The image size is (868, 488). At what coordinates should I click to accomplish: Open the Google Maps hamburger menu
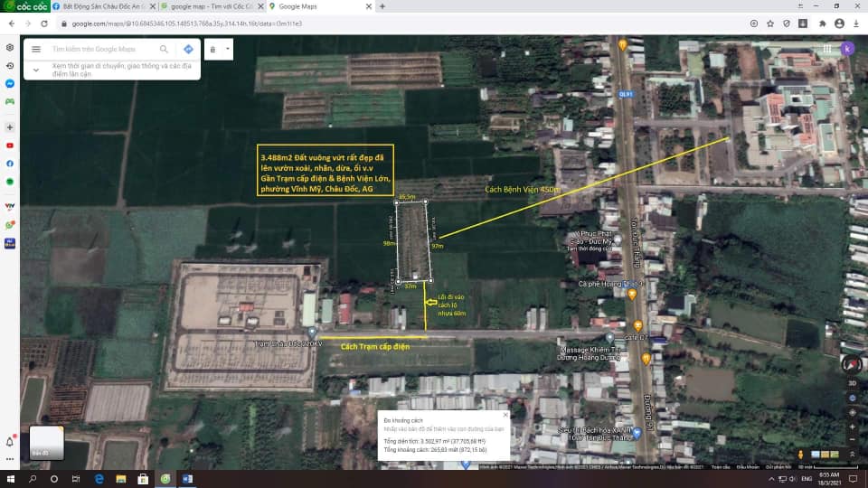pos(36,49)
